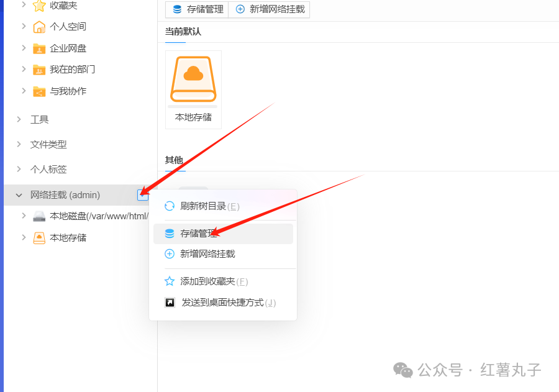Select the 当前默认 section heading

(183, 32)
